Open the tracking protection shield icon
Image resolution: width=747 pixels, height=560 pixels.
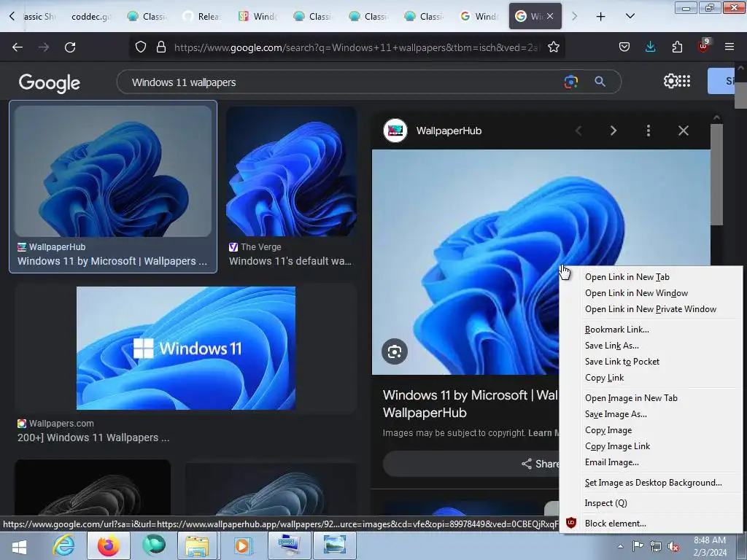(x=141, y=47)
